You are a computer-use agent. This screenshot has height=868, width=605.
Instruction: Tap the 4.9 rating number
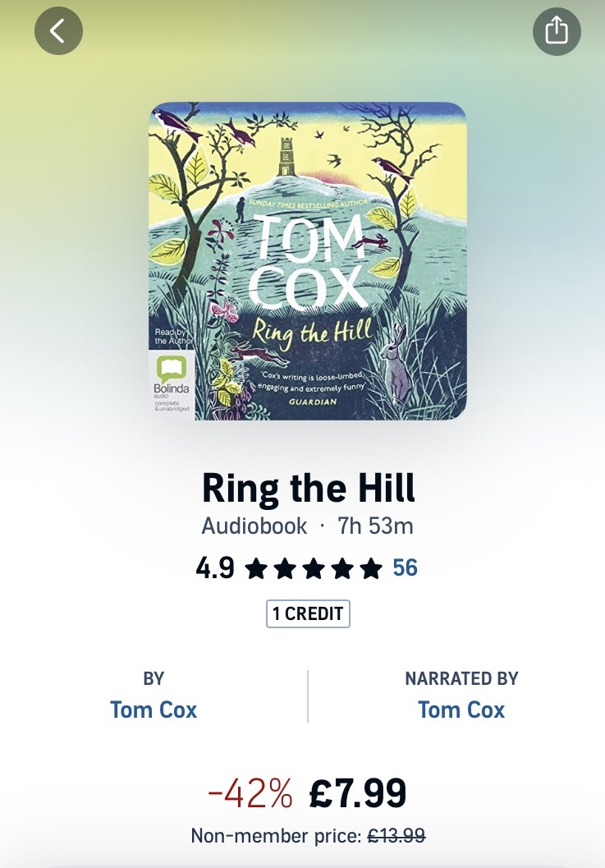coord(215,568)
